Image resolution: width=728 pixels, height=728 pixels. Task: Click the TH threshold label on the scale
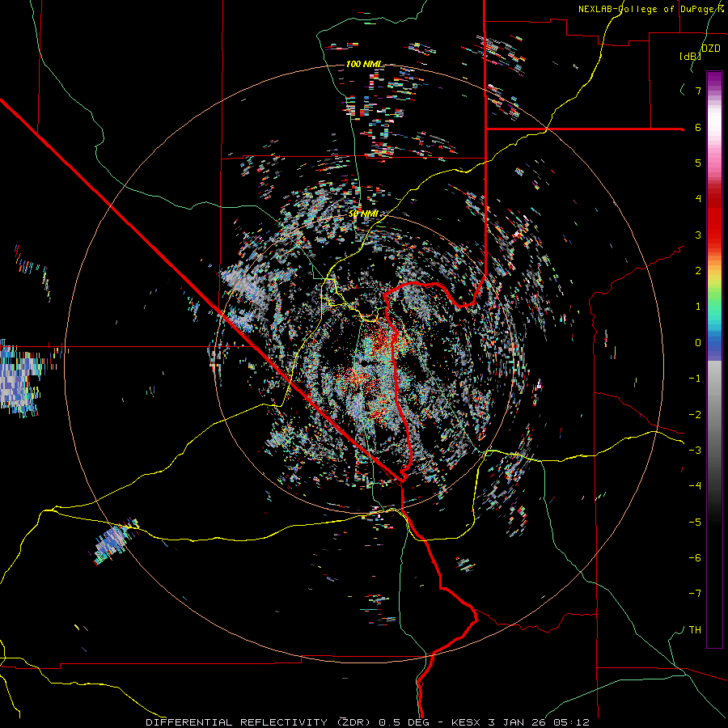point(695,630)
